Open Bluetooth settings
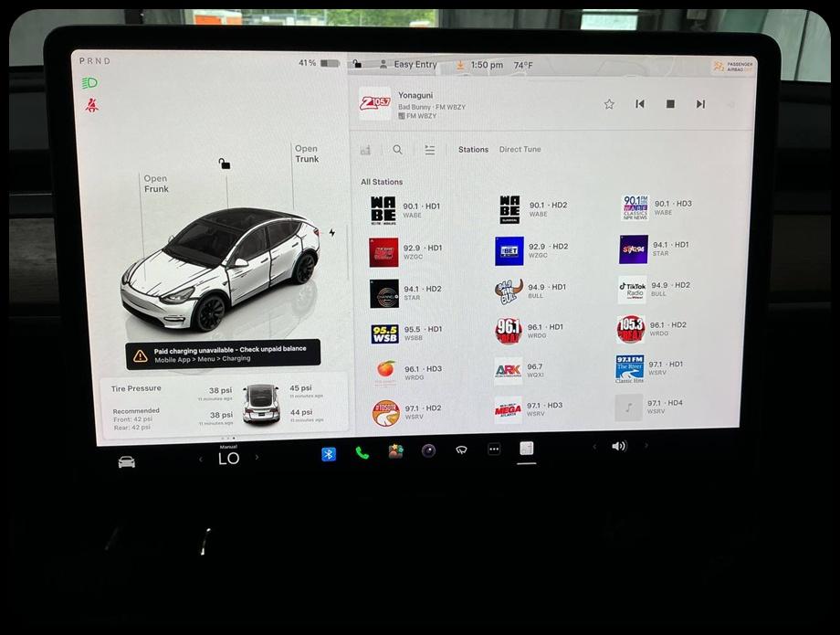840x635 pixels. tap(329, 454)
